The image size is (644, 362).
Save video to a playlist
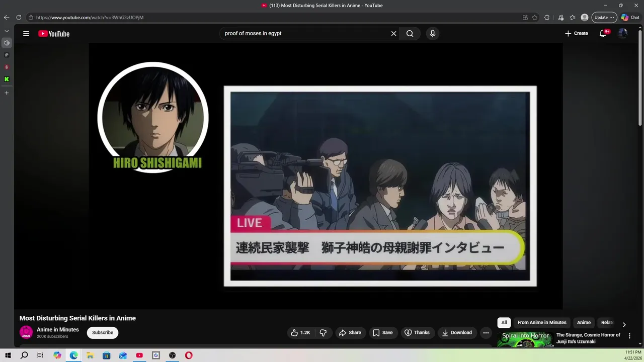[383, 333]
